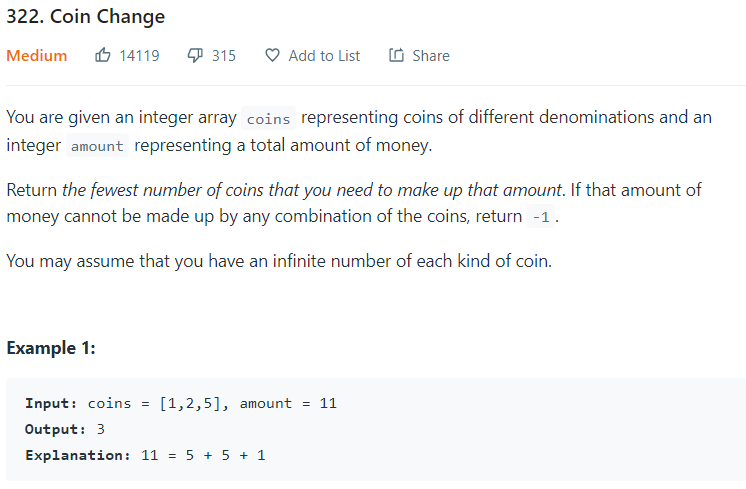Click the -1 inline code tag

click(541, 217)
